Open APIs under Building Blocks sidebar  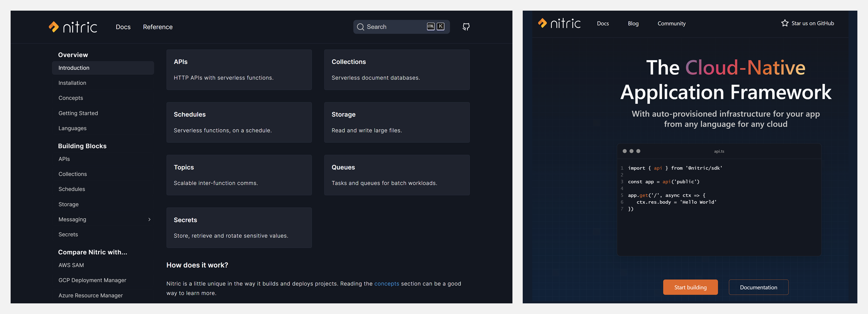[64, 159]
